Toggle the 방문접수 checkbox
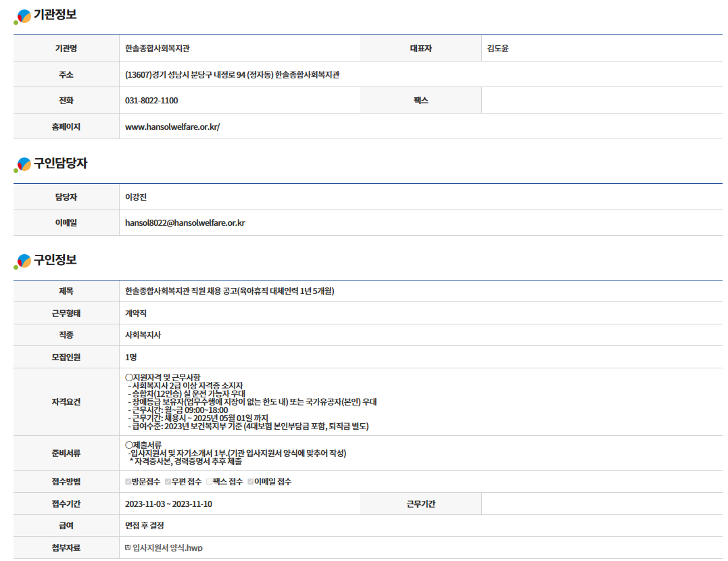The width and height of the screenshot is (728, 561). coord(128,482)
